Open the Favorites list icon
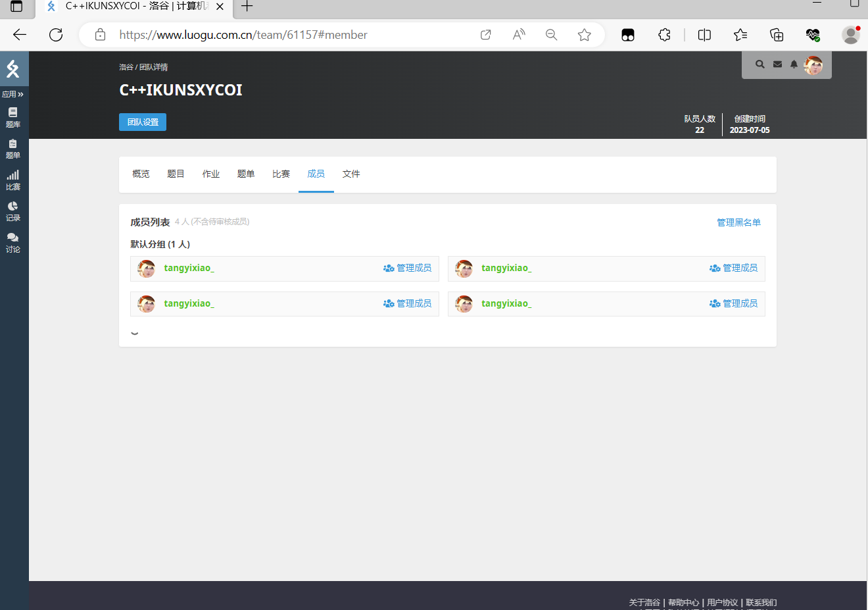Image resolution: width=868 pixels, height=610 pixels. (740, 35)
